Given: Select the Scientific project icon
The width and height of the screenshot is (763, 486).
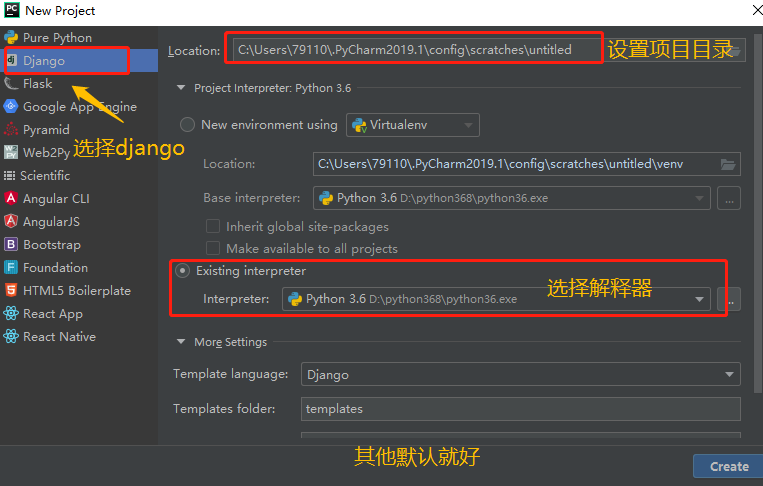Looking at the screenshot, I should (9, 176).
